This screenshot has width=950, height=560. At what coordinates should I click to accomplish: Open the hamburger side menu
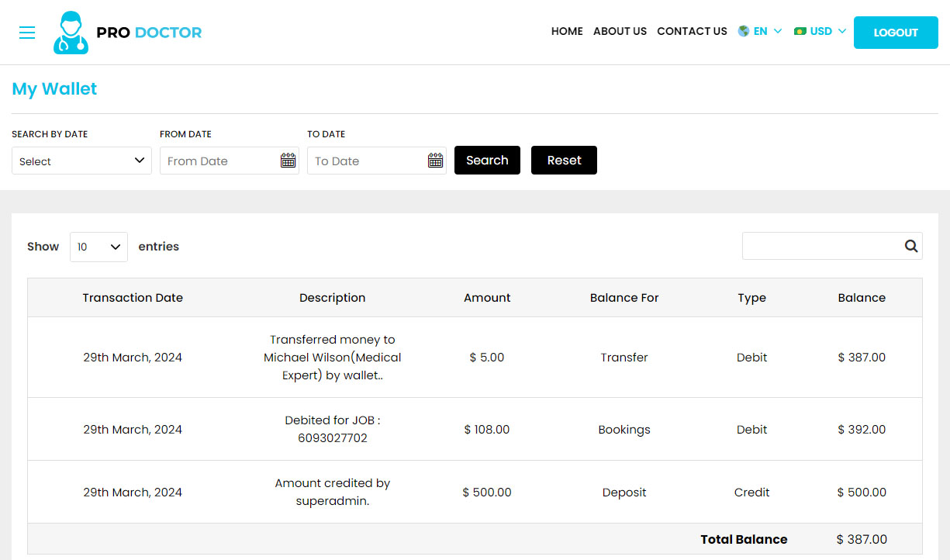(x=27, y=33)
